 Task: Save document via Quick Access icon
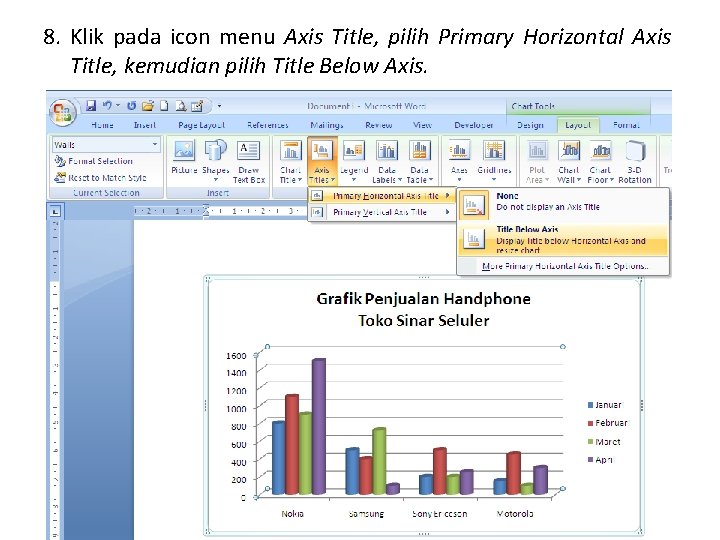91,106
